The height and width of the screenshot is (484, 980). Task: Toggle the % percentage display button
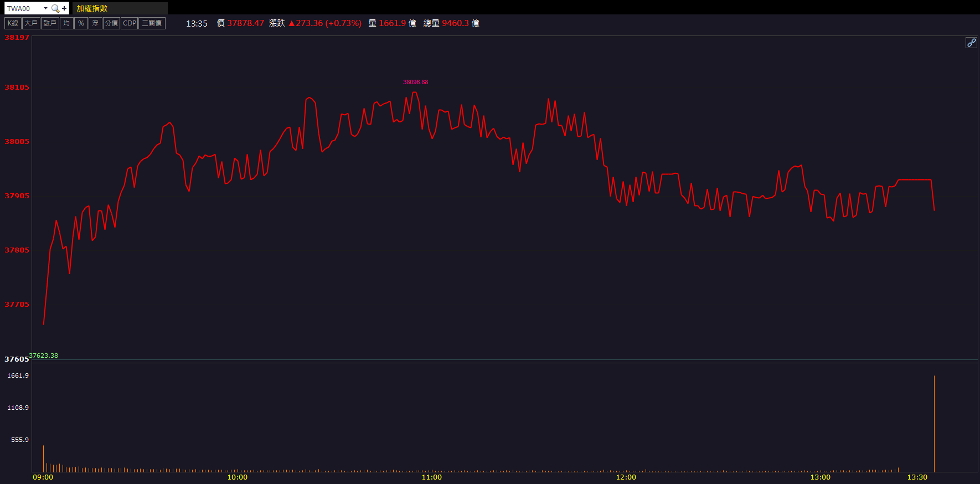81,23
